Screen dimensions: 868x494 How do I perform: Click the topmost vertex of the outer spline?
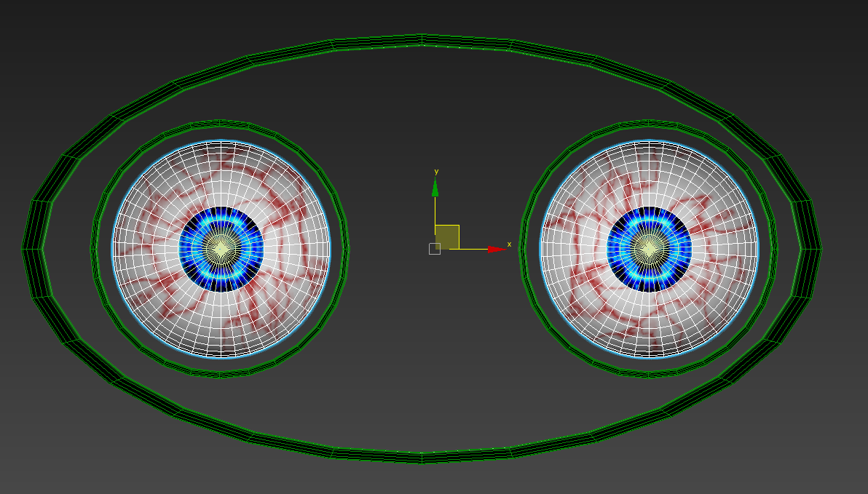pyautogui.click(x=422, y=35)
